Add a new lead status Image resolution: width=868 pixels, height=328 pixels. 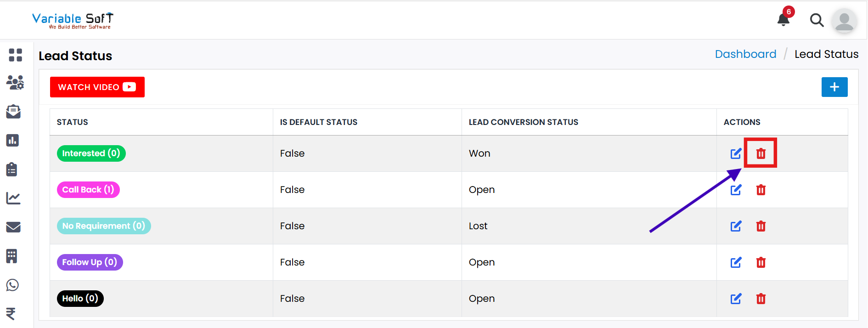(834, 87)
